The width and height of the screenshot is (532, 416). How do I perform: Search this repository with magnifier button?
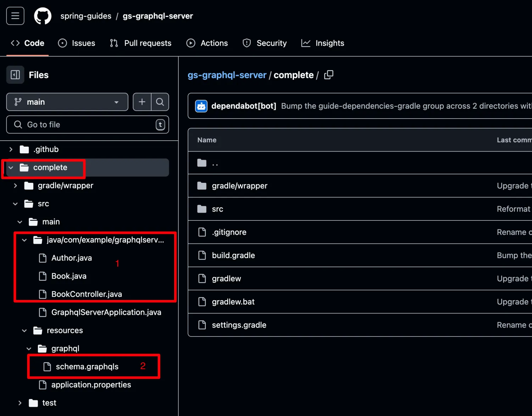point(160,102)
